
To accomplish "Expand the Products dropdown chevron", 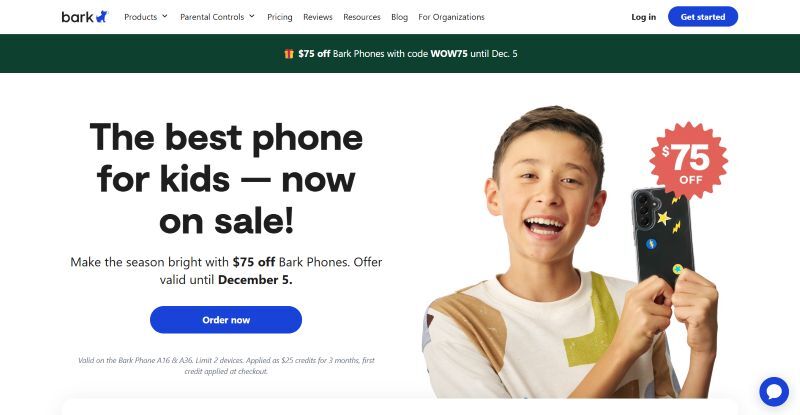I will click(x=165, y=16).
